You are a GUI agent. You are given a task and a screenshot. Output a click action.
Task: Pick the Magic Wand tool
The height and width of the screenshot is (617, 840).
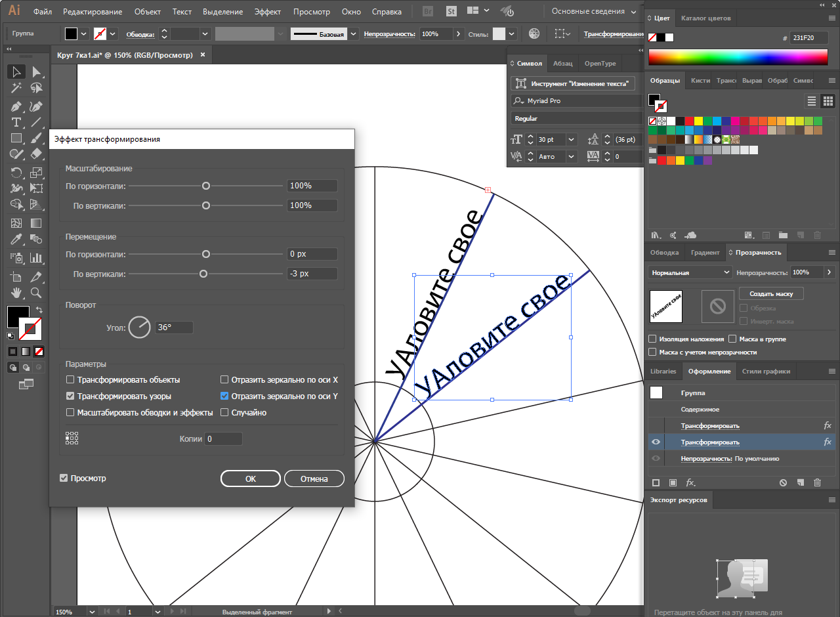coord(16,88)
